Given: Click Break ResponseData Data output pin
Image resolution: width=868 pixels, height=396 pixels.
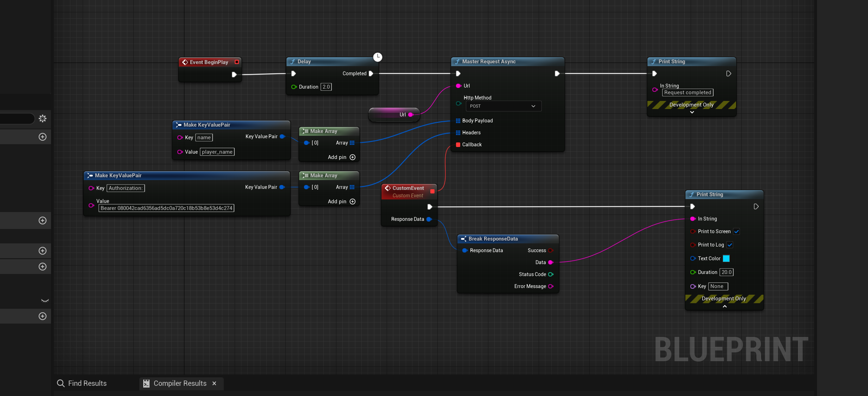Looking at the screenshot, I should (551, 262).
